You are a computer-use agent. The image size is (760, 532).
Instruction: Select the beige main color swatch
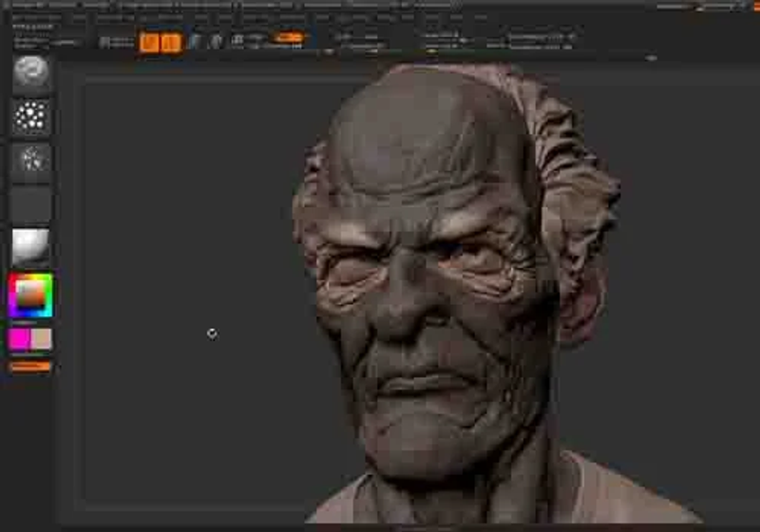coord(41,339)
